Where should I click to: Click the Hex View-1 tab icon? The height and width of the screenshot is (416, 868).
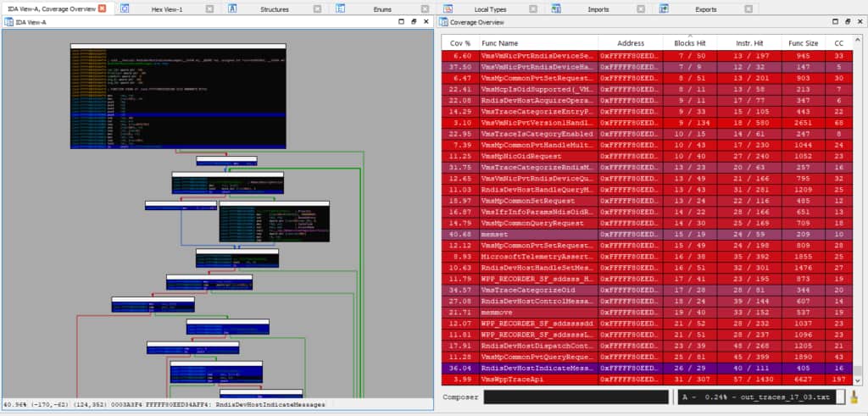point(125,8)
